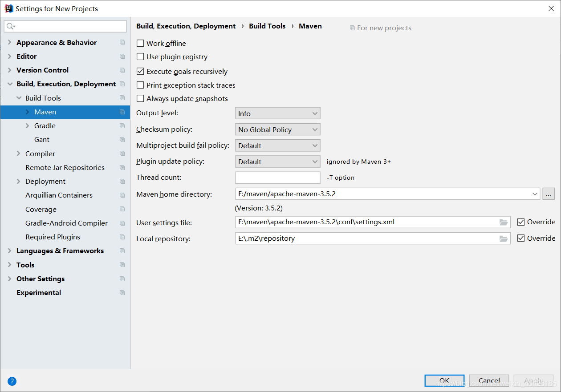Click the browse ellipsis button for Maven home
Screen dimensions: 561x392
coord(549,194)
